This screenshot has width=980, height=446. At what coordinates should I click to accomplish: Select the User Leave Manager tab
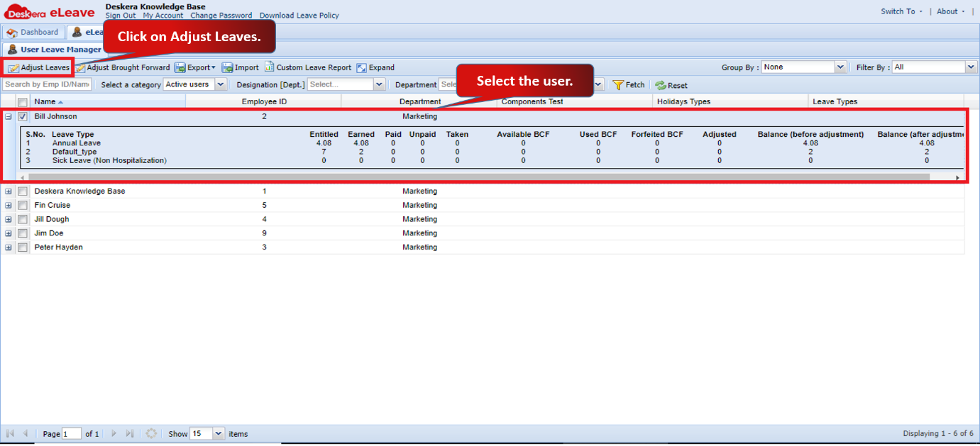click(x=54, y=50)
